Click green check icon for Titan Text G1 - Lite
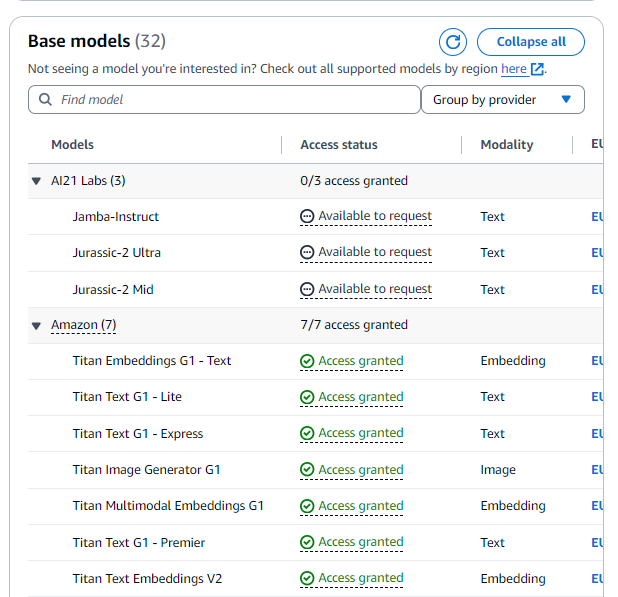This screenshot has width=618, height=597. pyautogui.click(x=307, y=397)
